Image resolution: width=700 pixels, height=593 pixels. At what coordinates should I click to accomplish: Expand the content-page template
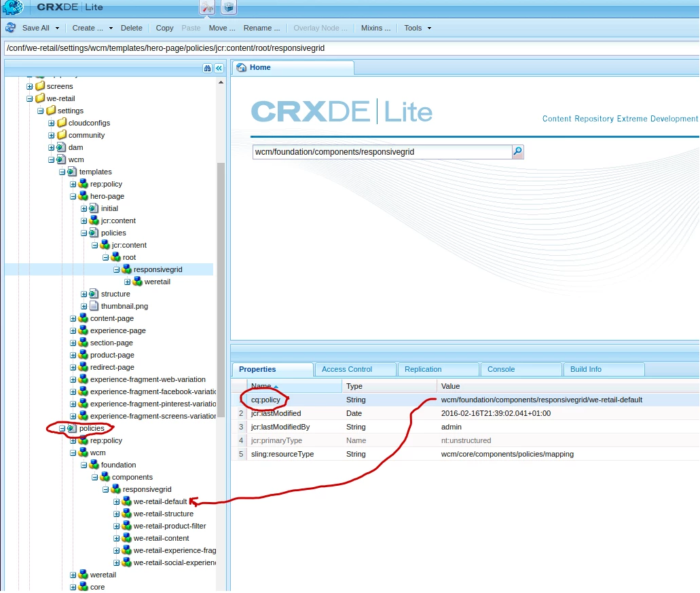[x=73, y=319]
